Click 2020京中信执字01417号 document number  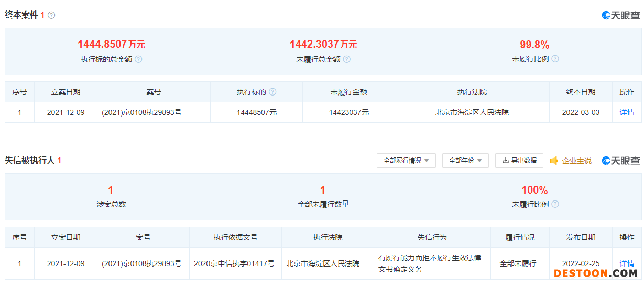coord(235,263)
